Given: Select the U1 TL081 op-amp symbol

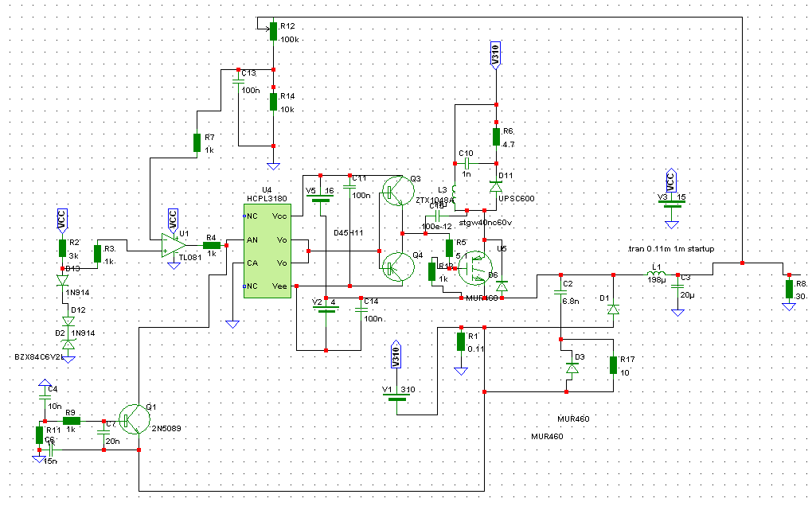Looking at the screenshot, I should tap(170, 246).
